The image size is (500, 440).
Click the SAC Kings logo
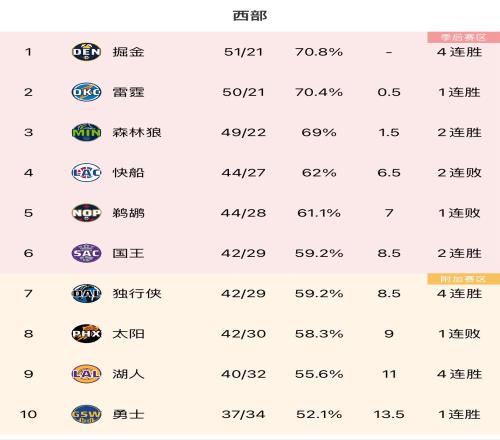[x=86, y=253]
